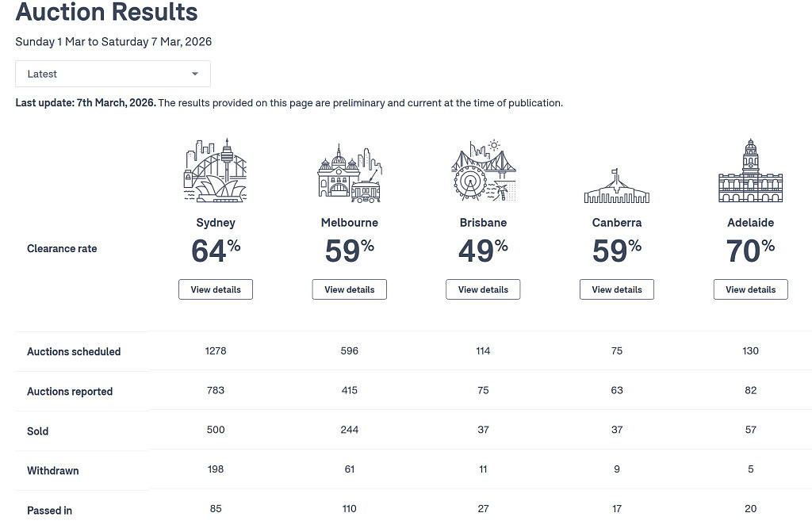Click the Sydney skyline icon
This screenshot has height=532, width=812.
[216, 170]
